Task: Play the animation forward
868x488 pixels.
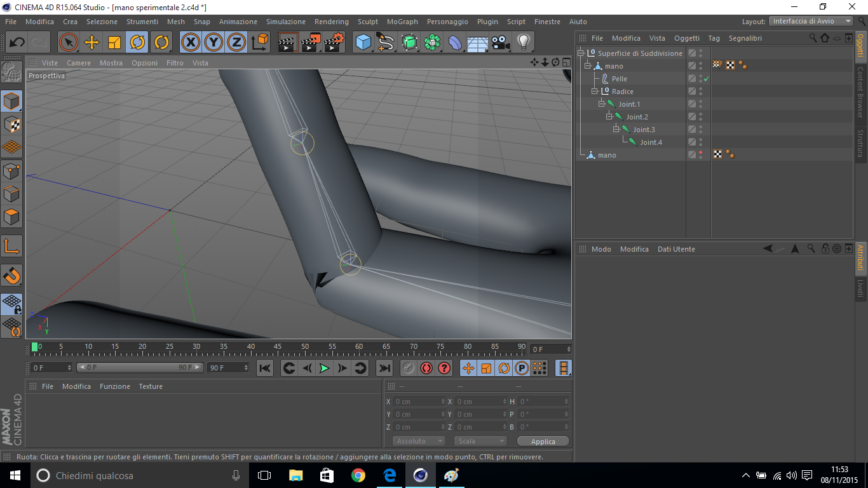Action: (324, 368)
